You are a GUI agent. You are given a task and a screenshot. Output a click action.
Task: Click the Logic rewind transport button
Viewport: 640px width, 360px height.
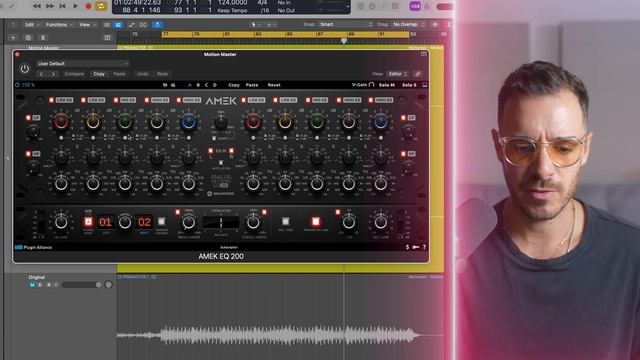tap(37, 6)
